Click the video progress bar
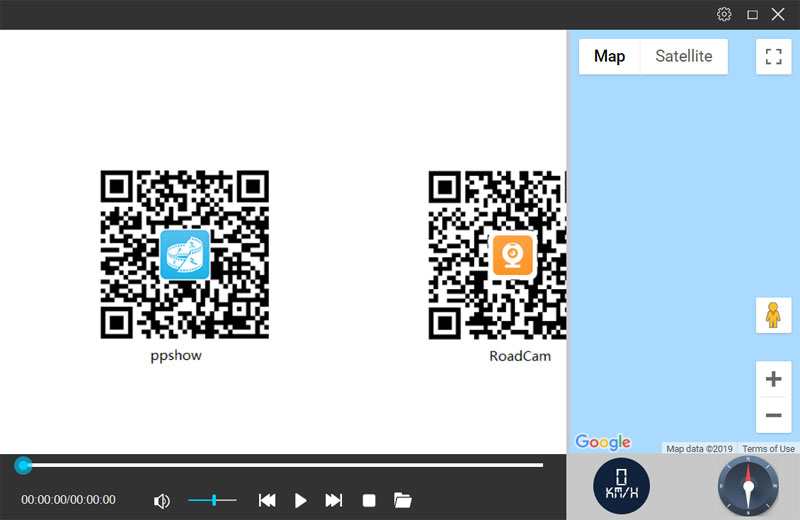Image resolution: width=800 pixels, height=520 pixels. click(283, 465)
